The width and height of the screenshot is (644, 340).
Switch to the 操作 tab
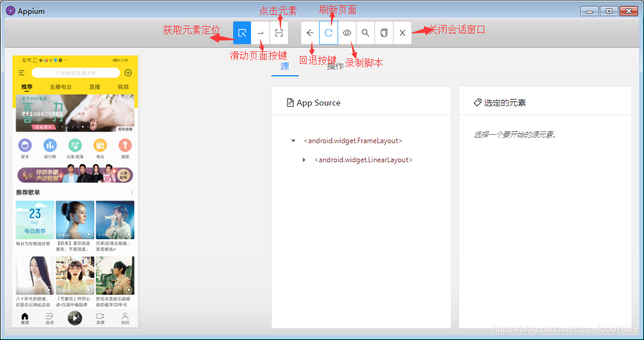(335, 66)
